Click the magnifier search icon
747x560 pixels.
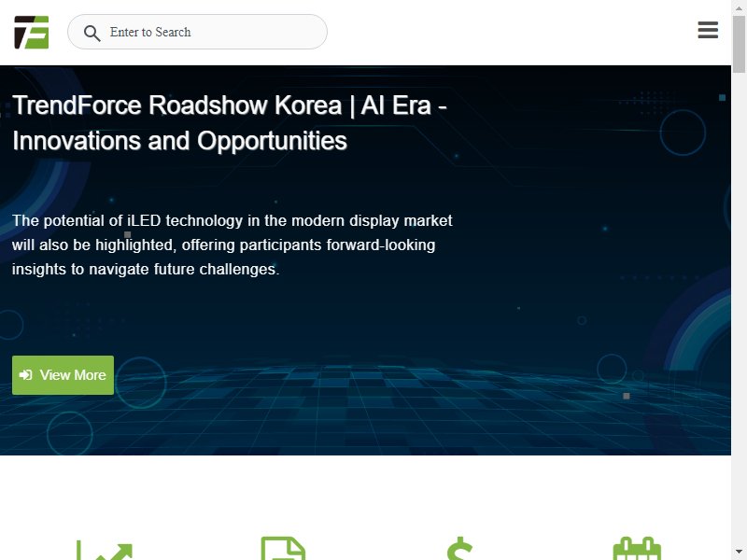pos(92,33)
